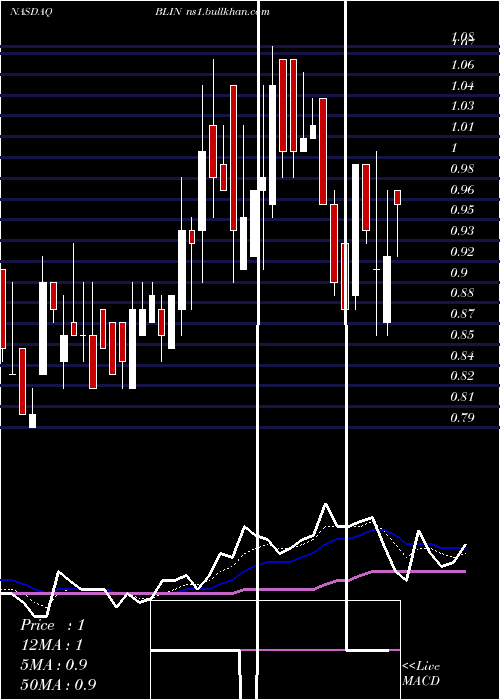The image size is (500, 700).
Task: Click the '12MA : 1' readout
Action: coord(51,645)
